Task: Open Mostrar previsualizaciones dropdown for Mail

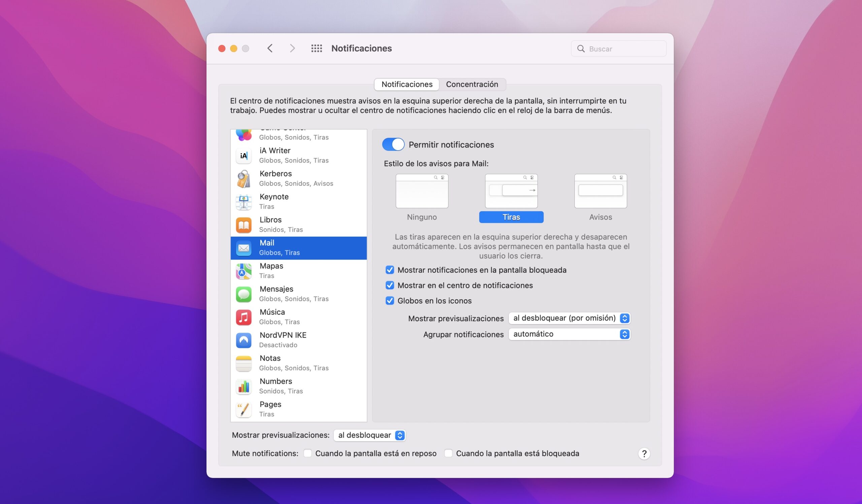Action: (569, 318)
